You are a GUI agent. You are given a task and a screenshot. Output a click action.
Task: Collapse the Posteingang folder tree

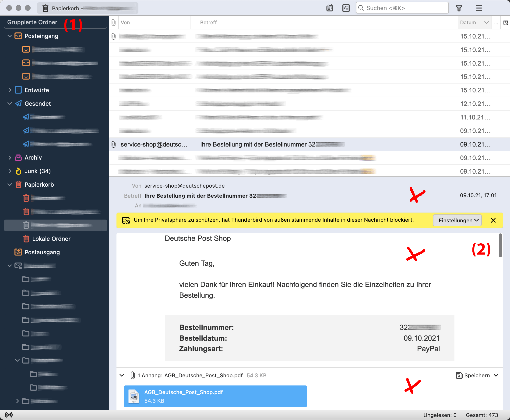point(10,36)
